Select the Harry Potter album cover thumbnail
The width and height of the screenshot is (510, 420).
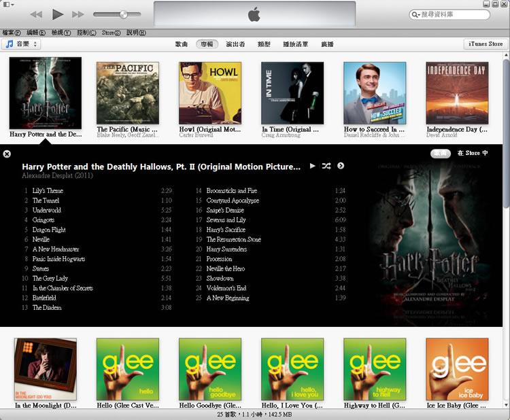46,93
